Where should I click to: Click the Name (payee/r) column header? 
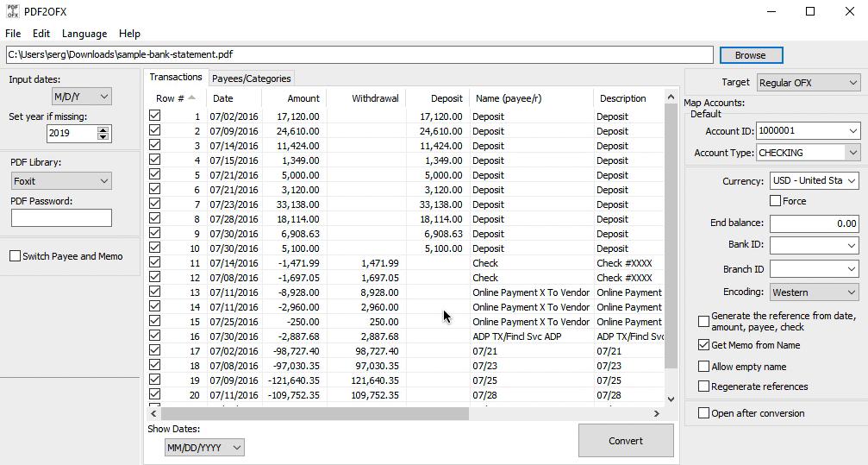532,98
